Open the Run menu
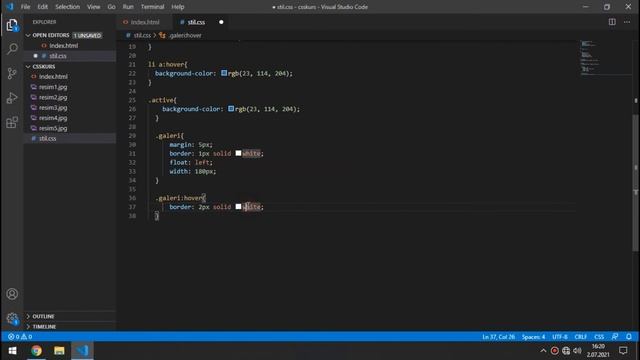 point(128,7)
